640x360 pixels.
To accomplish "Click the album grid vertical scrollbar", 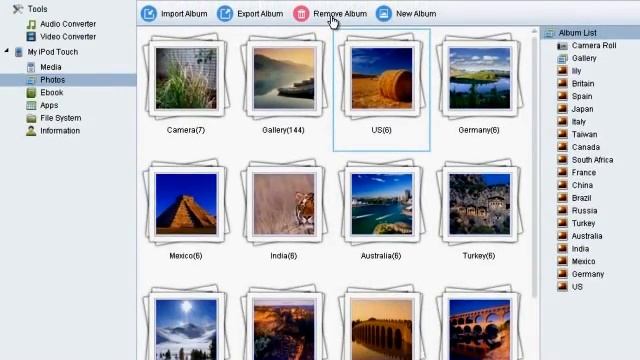I will (x=534, y=167).
